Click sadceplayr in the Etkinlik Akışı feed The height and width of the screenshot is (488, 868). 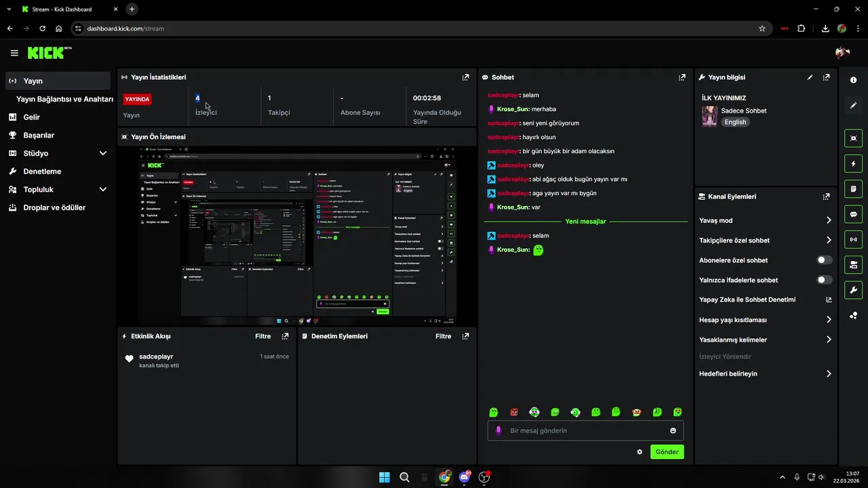[156, 357]
